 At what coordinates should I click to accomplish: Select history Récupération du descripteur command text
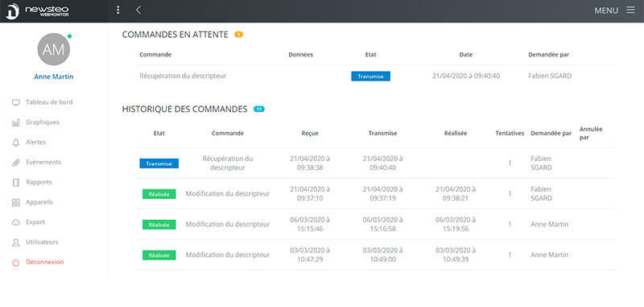228,163
